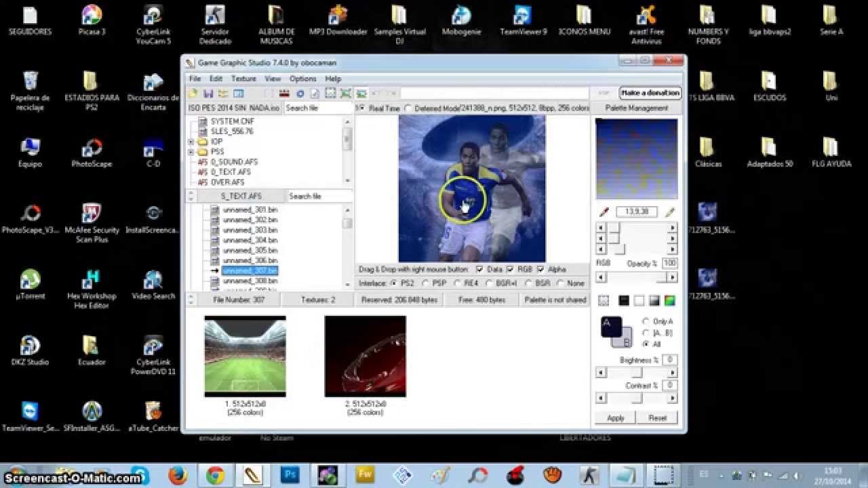Choose the Only A radio option
The height and width of the screenshot is (488, 868).
click(x=646, y=321)
